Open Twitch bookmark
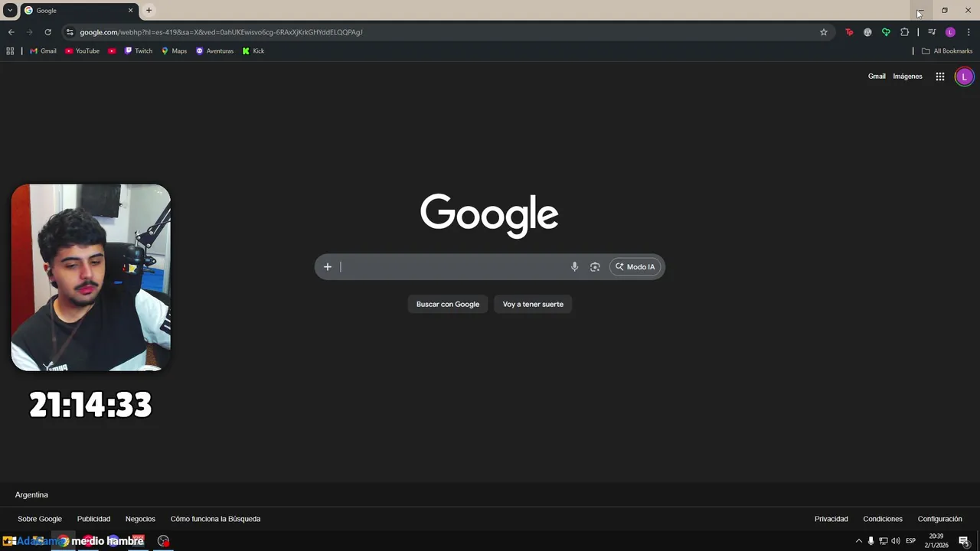This screenshot has height=551, width=980. tap(139, 51)
